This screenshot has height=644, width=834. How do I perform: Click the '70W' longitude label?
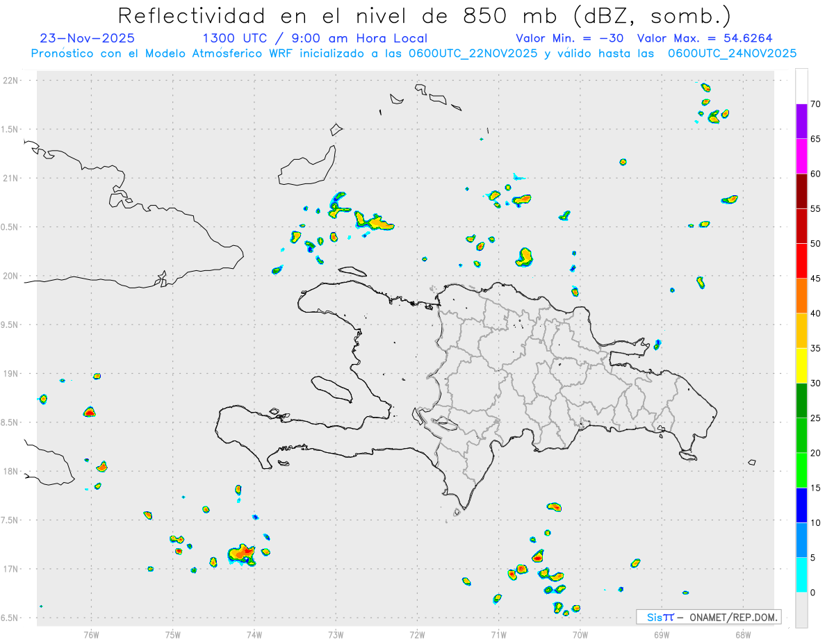(x=580, y=634)
